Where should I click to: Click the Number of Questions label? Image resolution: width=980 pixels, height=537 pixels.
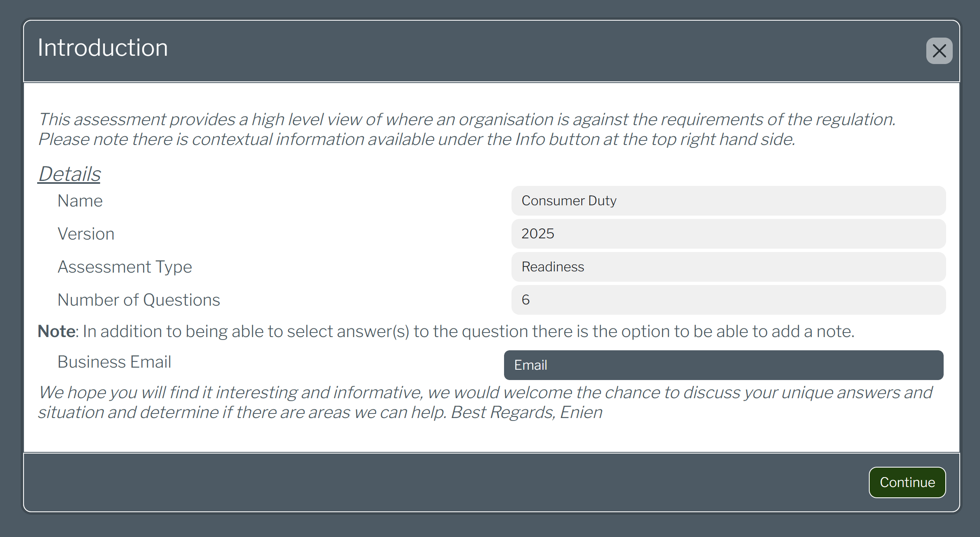click(139, 300)
